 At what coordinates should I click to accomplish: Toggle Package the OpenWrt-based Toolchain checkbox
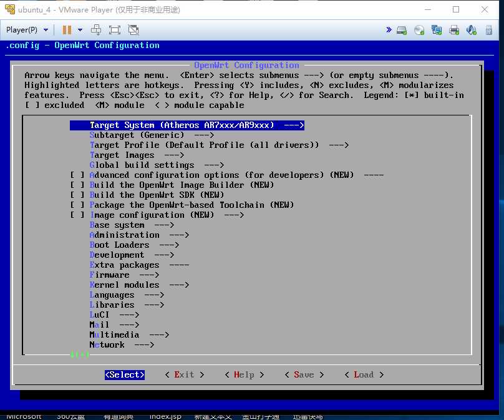pyautogui.click(x=77, y=205)
